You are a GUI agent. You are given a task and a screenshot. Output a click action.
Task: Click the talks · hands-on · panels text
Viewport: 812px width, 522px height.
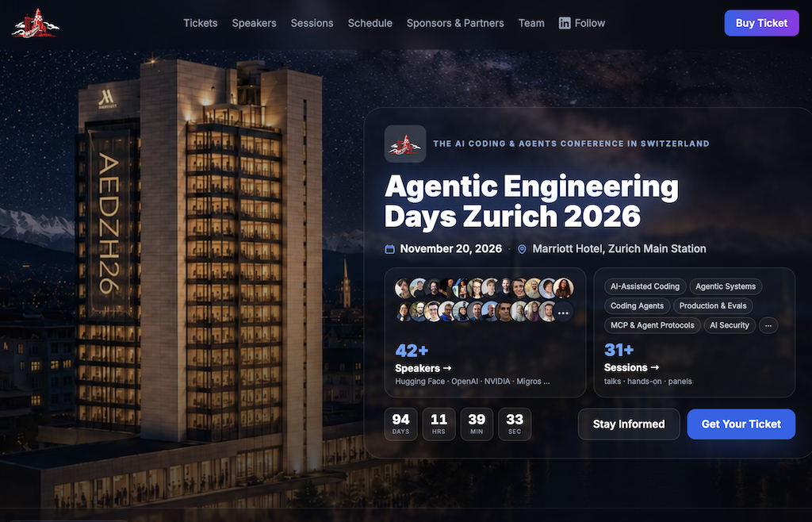(648, 382)
